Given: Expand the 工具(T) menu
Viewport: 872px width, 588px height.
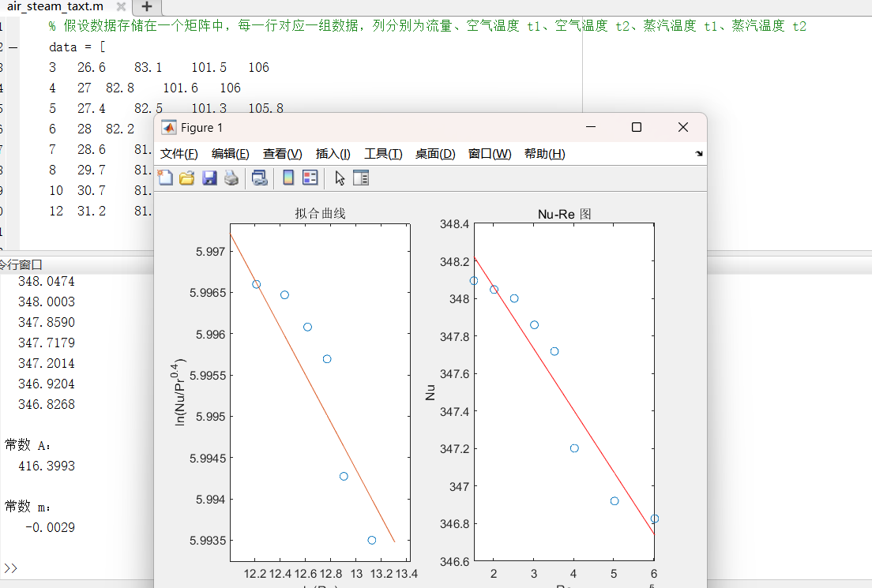Looking at the screenshot, I should pyautogui.click(x=383, y=154).
